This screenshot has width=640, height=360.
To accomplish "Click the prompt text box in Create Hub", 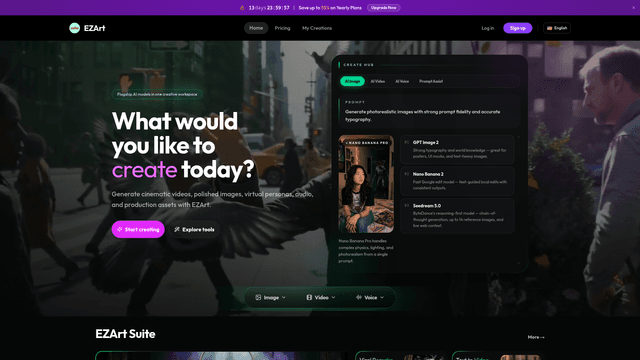I will click(x=429, y=112).
